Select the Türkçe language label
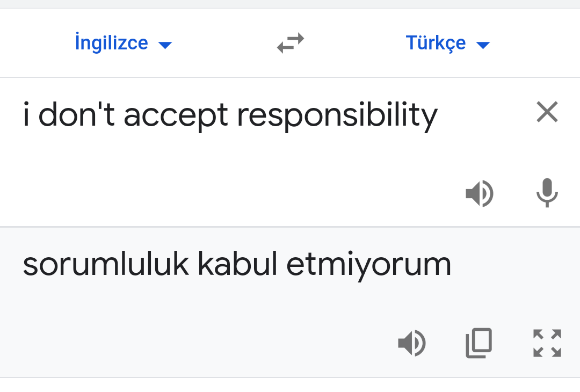This screenshot has height=392, width=580. tap(436, 43)
